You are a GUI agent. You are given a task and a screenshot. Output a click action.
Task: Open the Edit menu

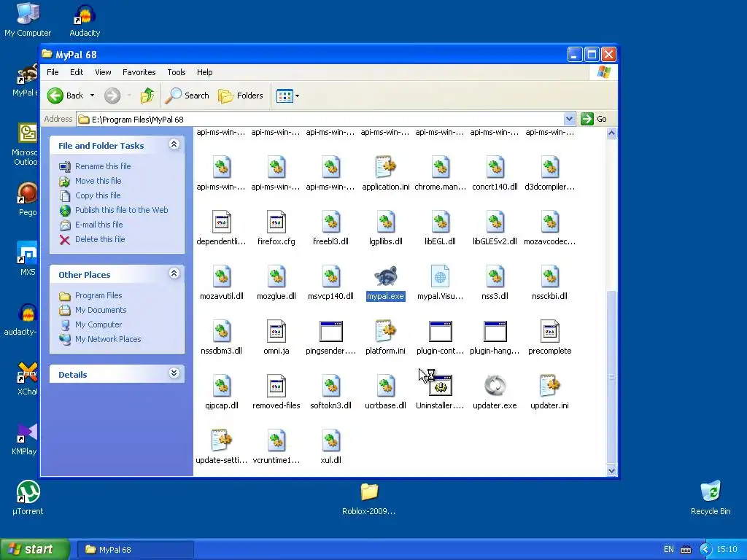coord(77,72)
